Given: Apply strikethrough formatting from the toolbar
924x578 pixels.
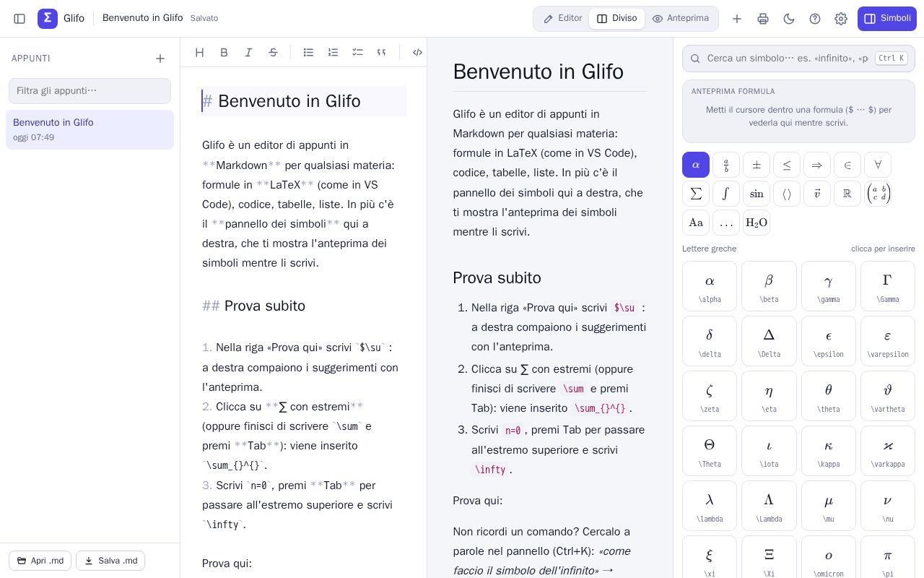Looking at the screenshot, I should click(273, 52).
